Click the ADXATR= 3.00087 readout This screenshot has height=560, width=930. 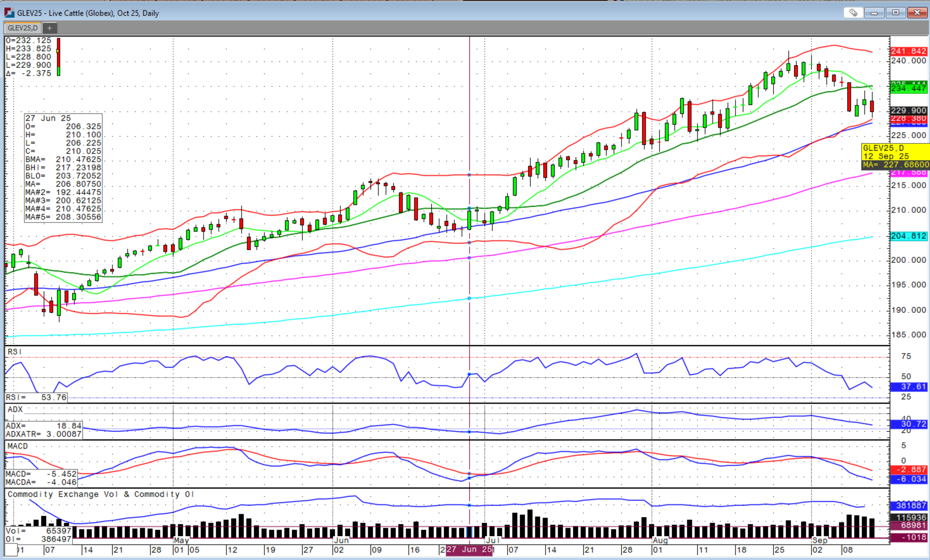pyautogui.click(x=44, y=434)
